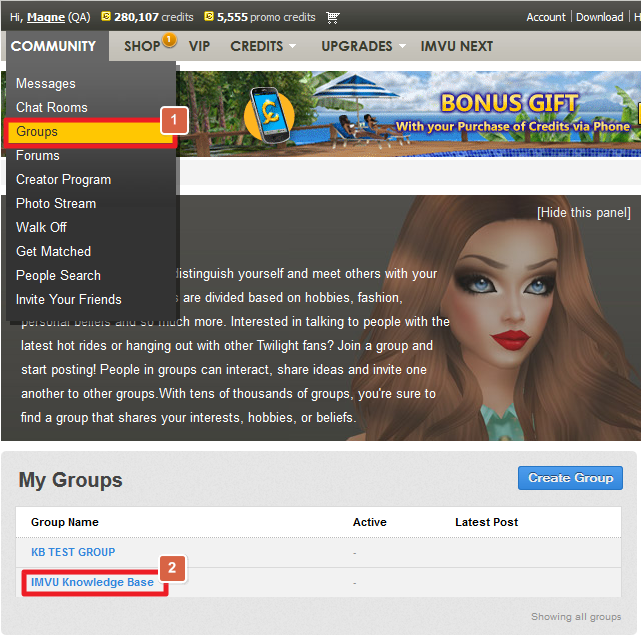Open Walk Off menu entry

41,227
